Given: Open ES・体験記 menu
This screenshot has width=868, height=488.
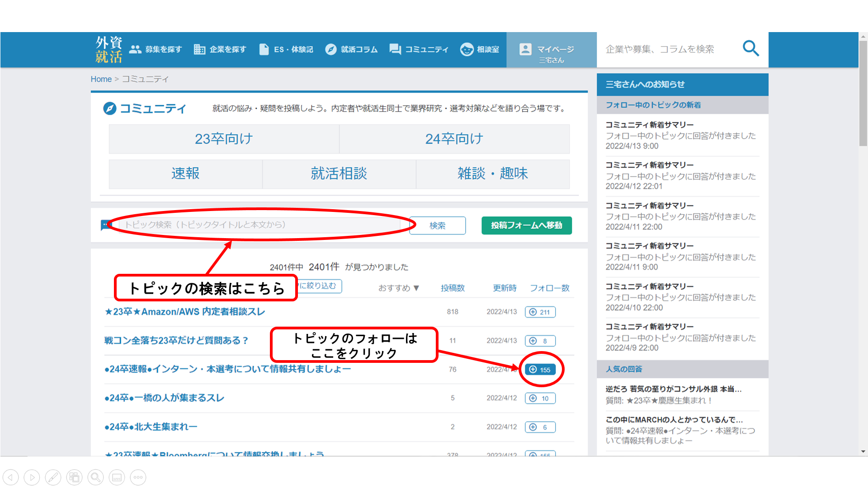Looking at the screenshot, I should coord(286,49).
